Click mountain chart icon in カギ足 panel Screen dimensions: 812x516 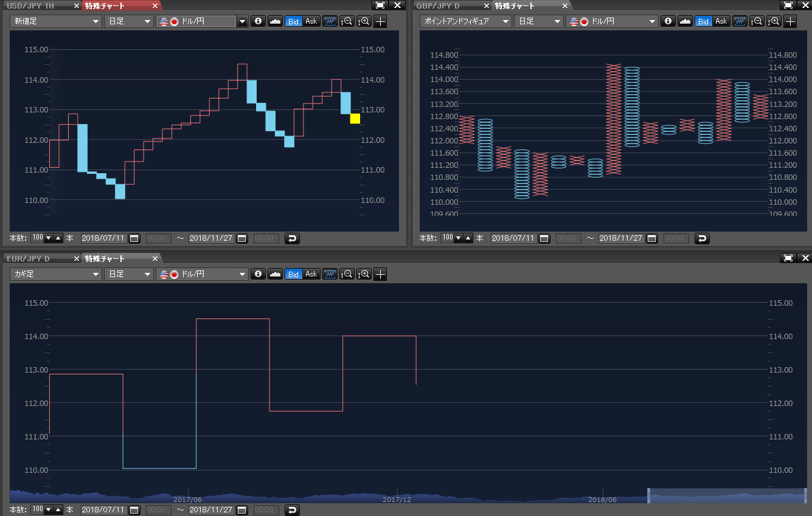coord(275,274)
